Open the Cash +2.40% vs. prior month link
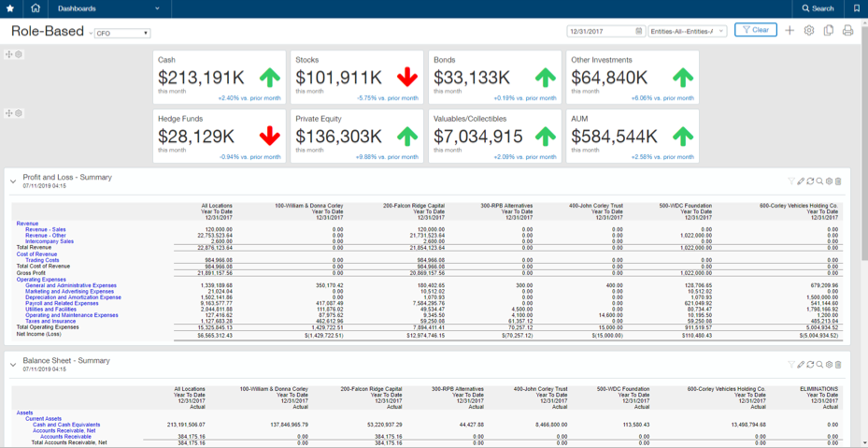The width and height of the screenshot is (868, 448). pyautogui.click(x=249, y=98)
